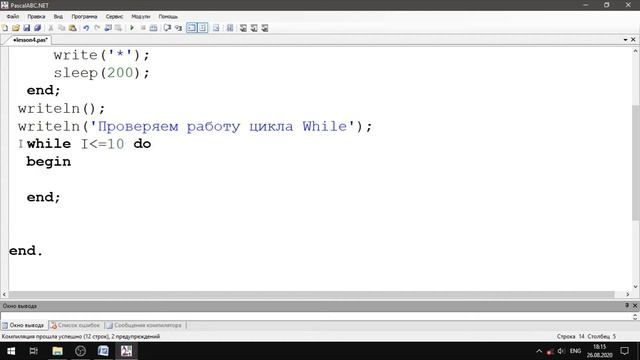Click the code editor vertical scrollbar thumb
Image resolution: width=640 pixels, height=360 pixels.
pos(635,162)
